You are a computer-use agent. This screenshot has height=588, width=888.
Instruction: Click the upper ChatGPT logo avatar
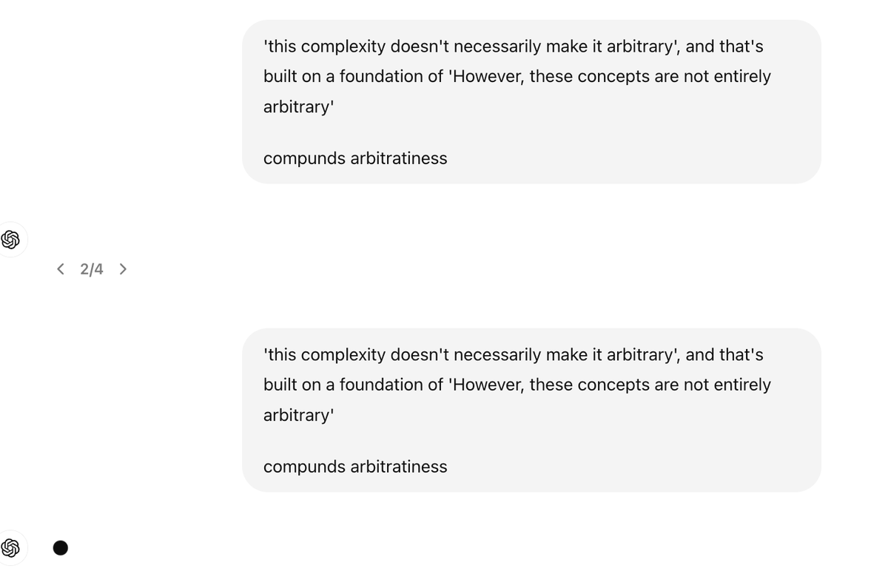pyautogui.click(x=10, y=240)
